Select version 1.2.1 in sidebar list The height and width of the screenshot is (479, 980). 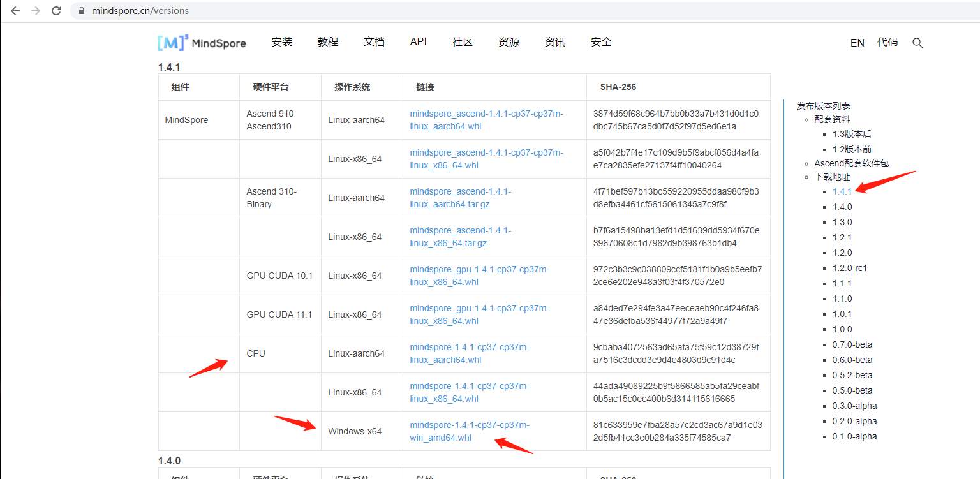coord(842,237)
